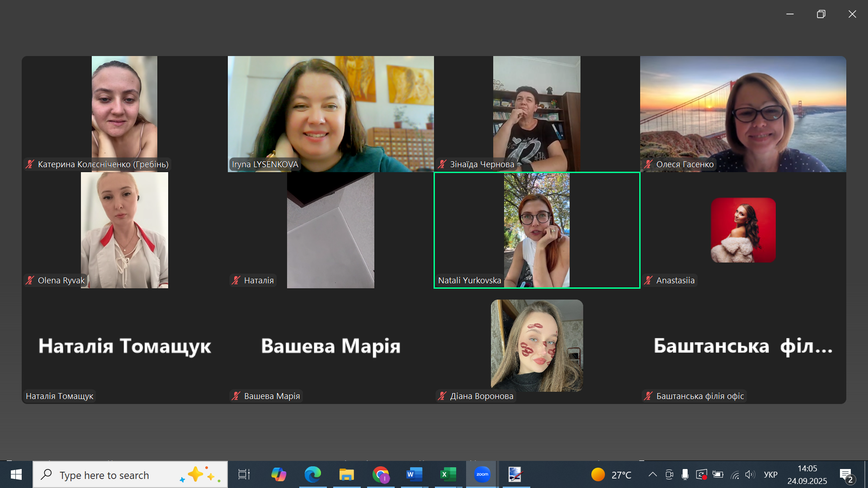
Task: Select Natali Yurkovska's active speaker tile
Action: point(537,230)
